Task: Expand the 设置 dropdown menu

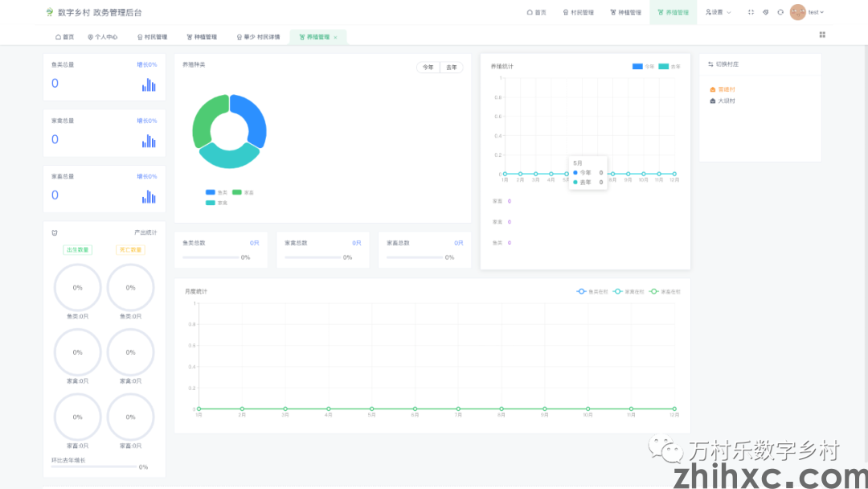Action: pyautogui.click(x=718, y=12)
